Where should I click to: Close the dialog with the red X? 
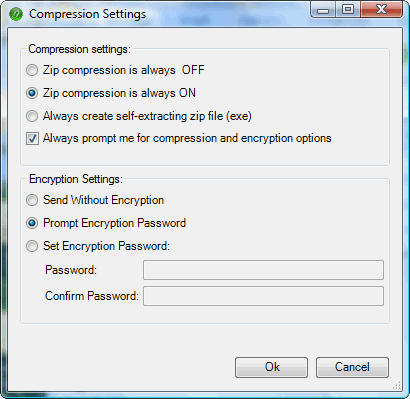[x=381, y=10]
